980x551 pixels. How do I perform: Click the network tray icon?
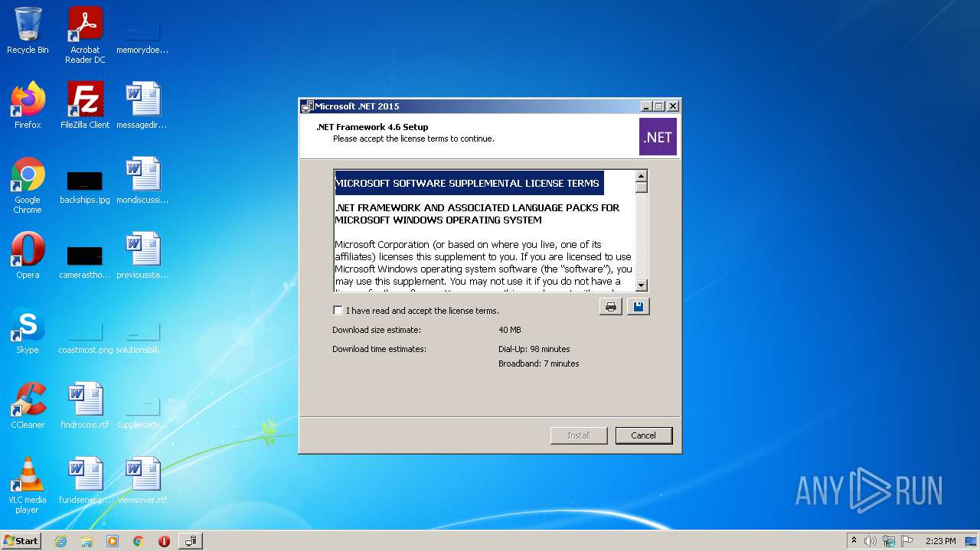coord(889,541)
